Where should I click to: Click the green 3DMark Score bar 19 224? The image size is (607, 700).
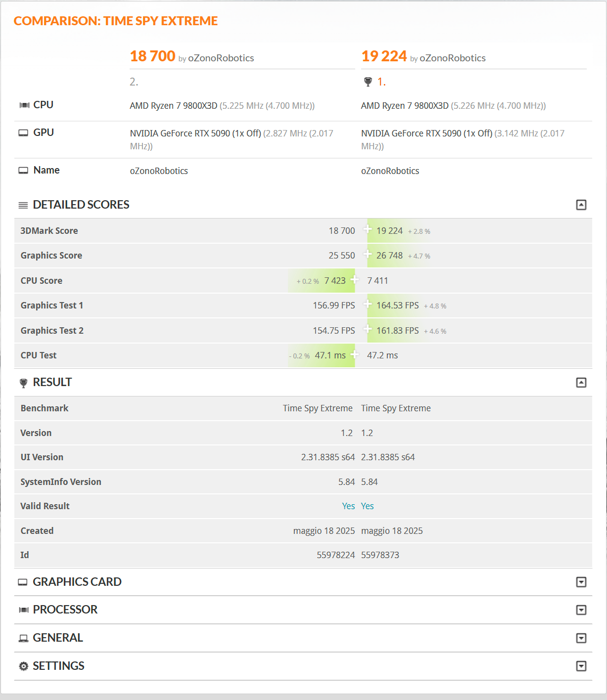tap(389, 231)
